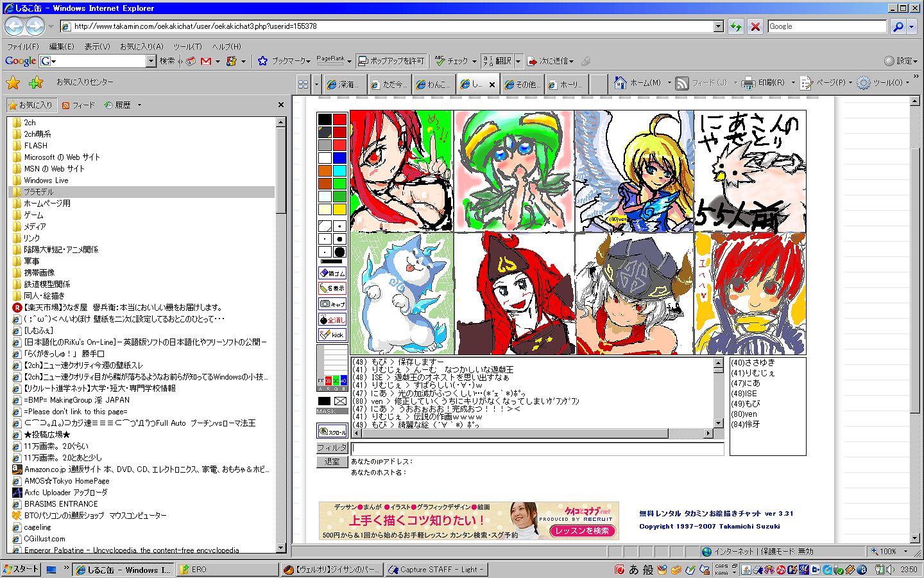Click the Home house icon
The height and width of the screenshot is (578, 924).
pos(620,83)
